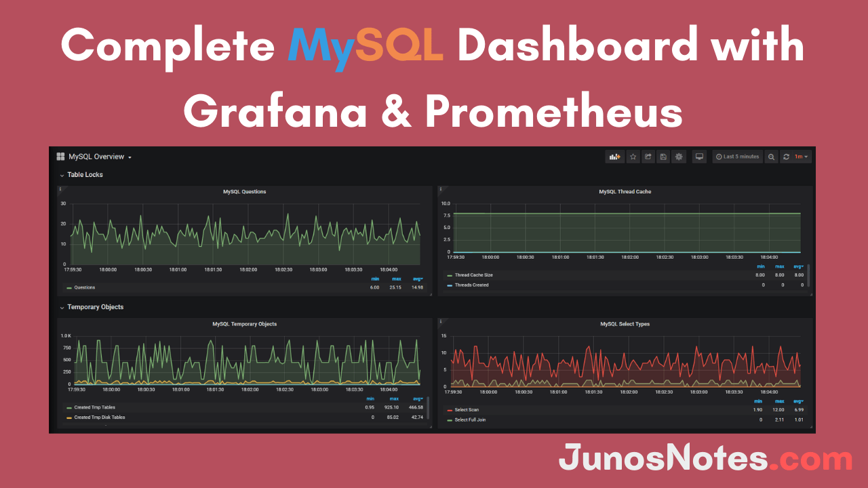
Task: Click info icon on MySQL Thread Cache panel
Action: [x=441, y=189]
